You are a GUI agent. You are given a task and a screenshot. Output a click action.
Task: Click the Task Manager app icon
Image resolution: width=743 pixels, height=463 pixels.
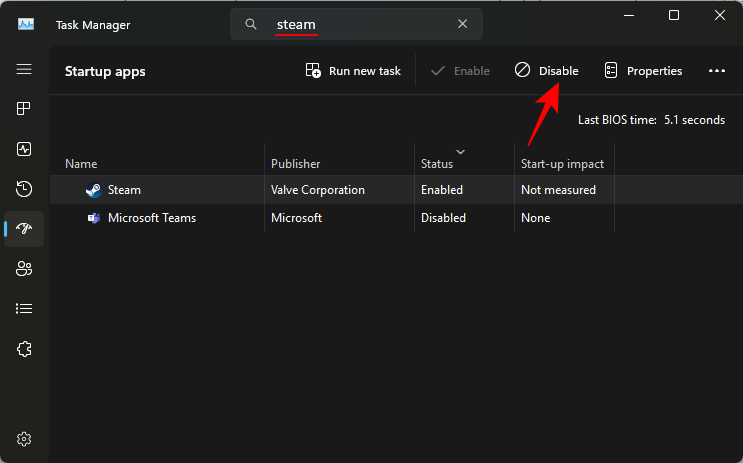(26, 24)
